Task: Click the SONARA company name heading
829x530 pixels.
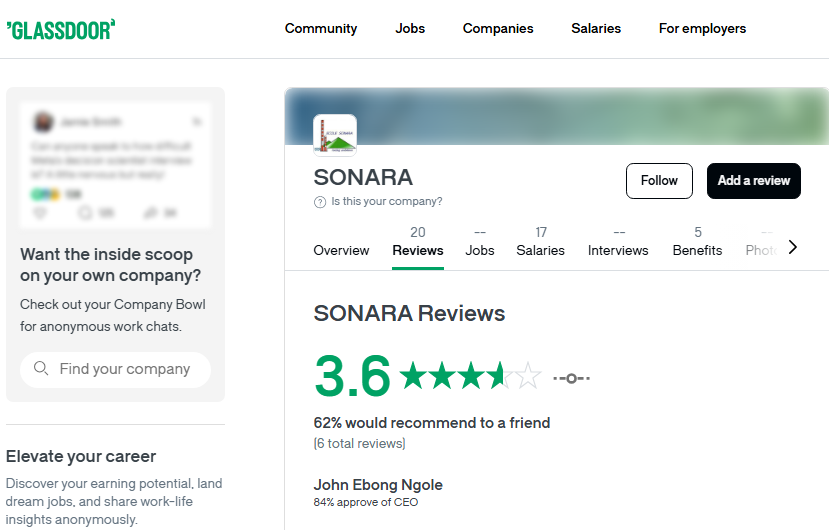Action: click(x=363, y=177)
